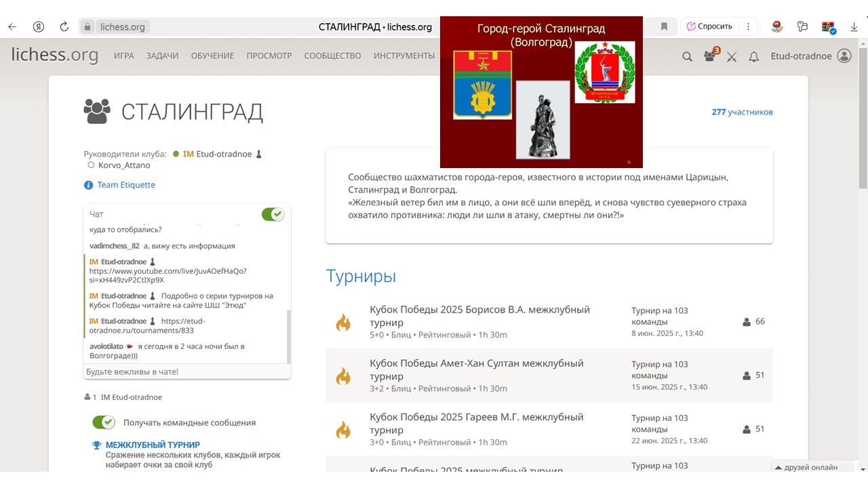Open team leader IM Etud-otradnoe profile
868x488 pixels.
[x=217, y=154]
